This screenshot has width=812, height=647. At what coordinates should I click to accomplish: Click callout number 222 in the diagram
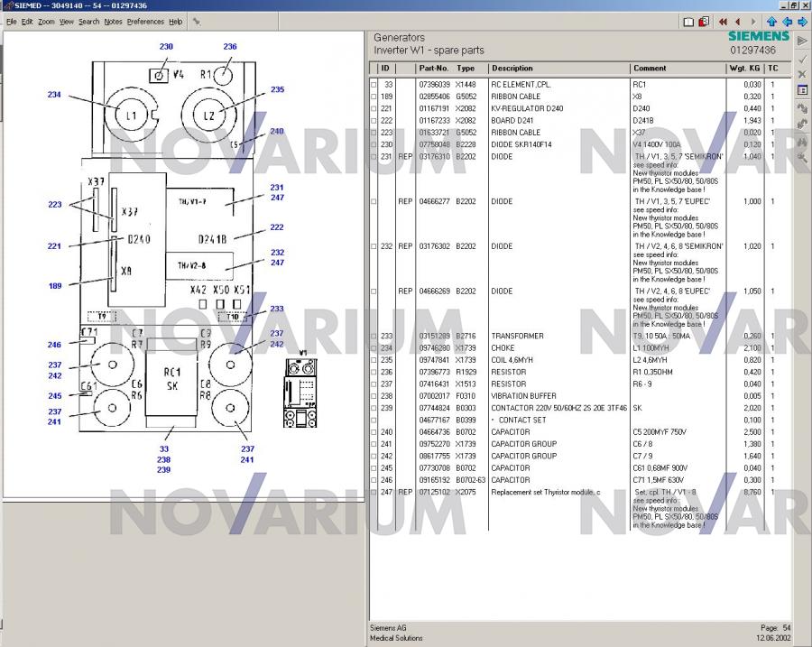click(x=277, y=227)
